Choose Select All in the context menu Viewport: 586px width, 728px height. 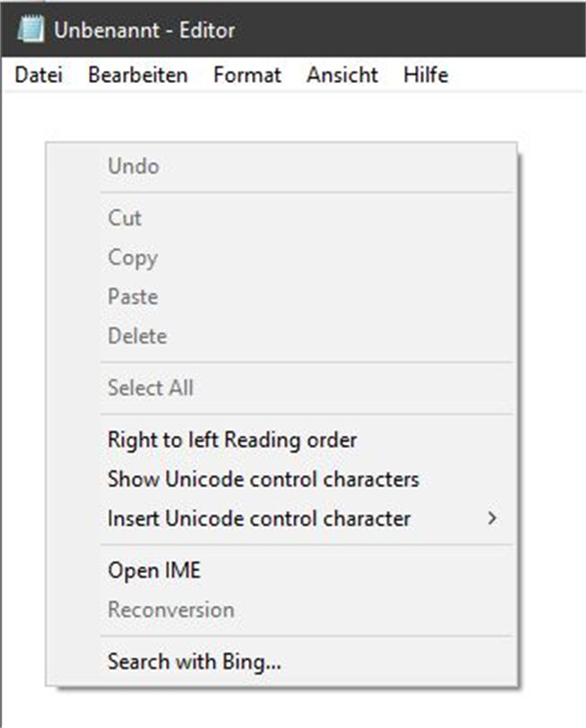coord(281,387)
